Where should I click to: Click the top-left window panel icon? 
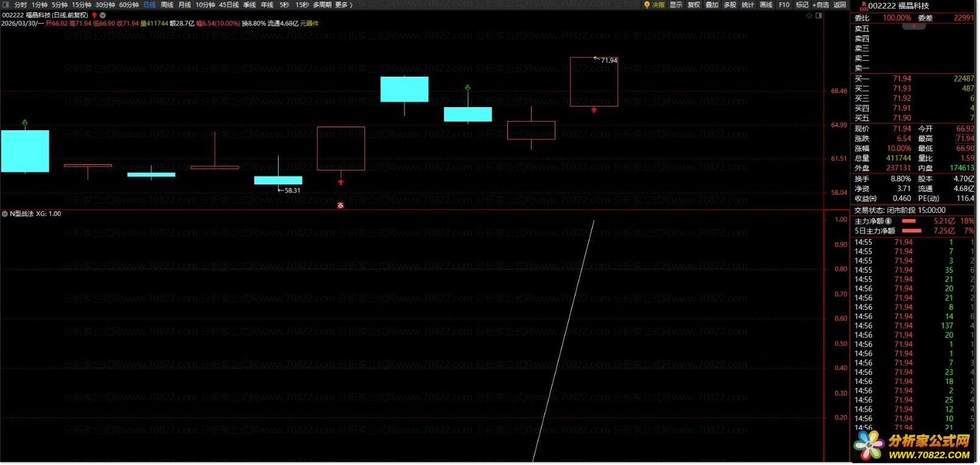(x=6, y=5)
